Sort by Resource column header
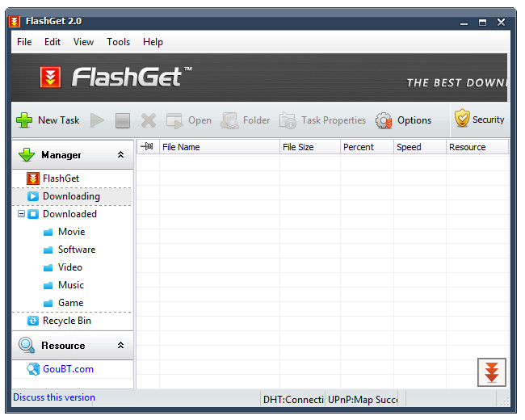Viewport: 525px width, 420px height. pyautogui.click(x=477, y=147)
